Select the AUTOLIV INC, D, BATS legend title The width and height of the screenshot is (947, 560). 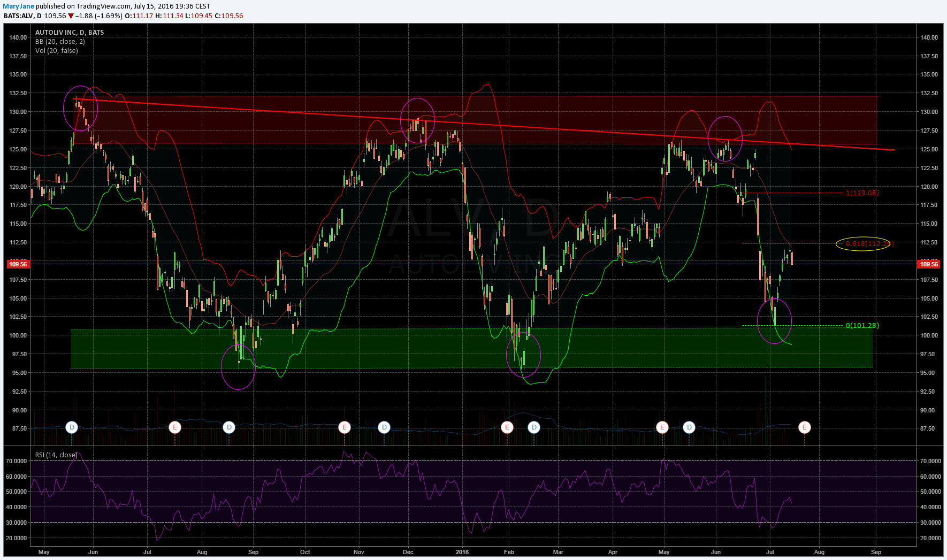coord(70,33)
